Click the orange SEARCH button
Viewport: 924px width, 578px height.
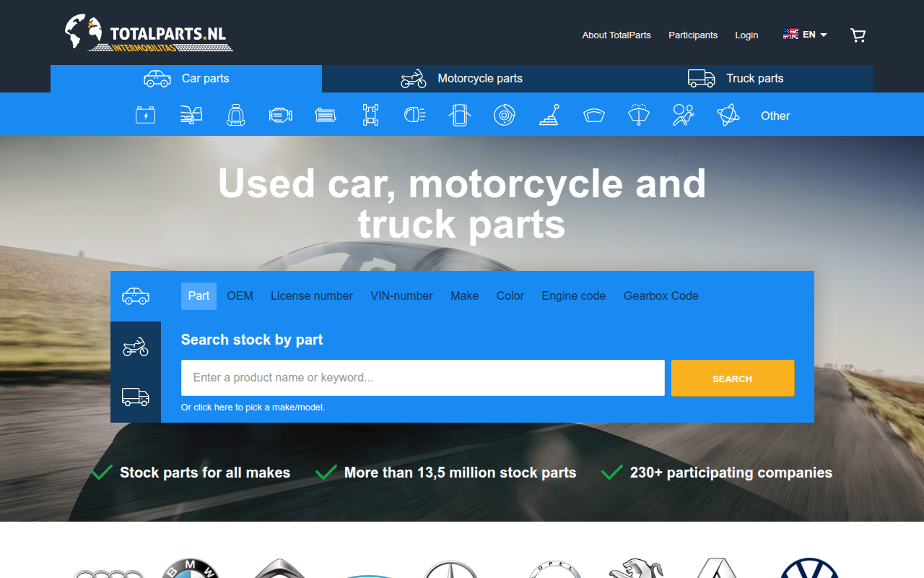click(x=733, y=378)
